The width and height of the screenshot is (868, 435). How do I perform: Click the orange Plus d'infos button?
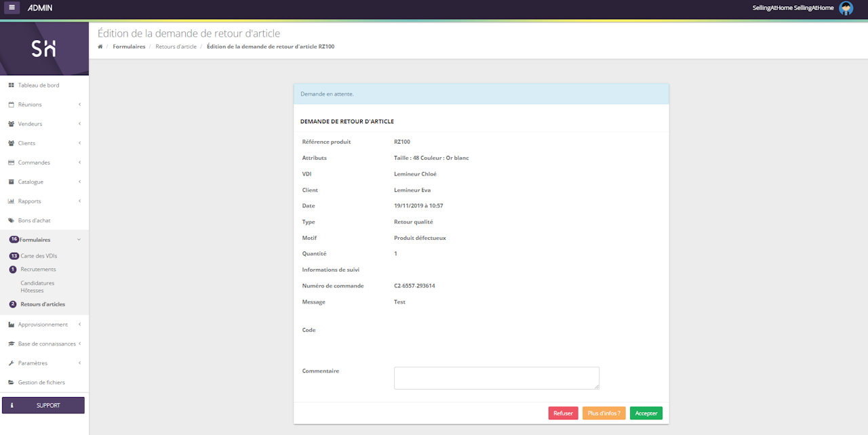tap(604, 413)
